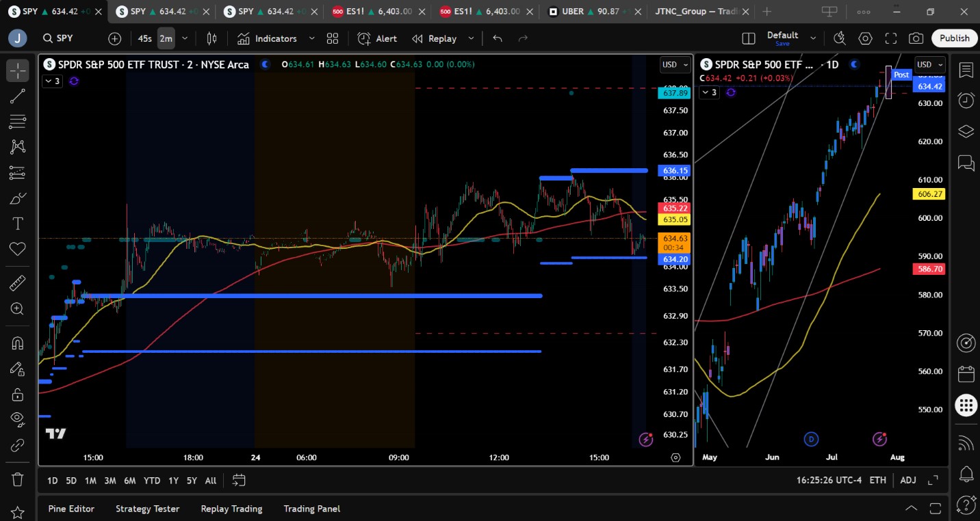Open the Indicators dialog

pyautogui.click(x=268, y=39)
